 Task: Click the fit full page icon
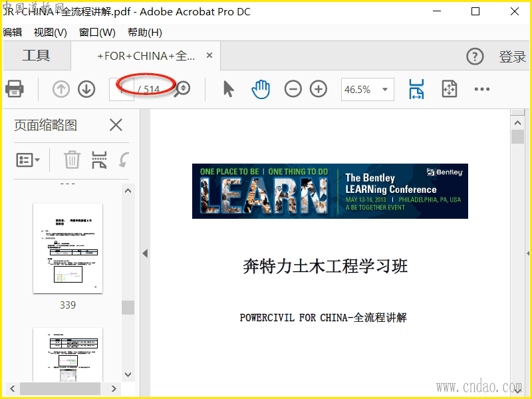tap(450, 89)
